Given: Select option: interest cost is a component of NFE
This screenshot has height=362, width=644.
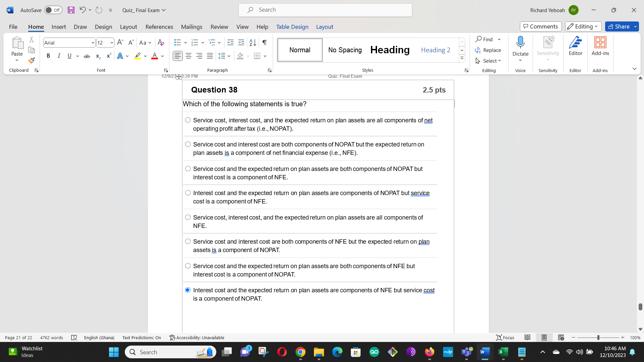Looking at the screenshot, I should (x=188, y=169).
